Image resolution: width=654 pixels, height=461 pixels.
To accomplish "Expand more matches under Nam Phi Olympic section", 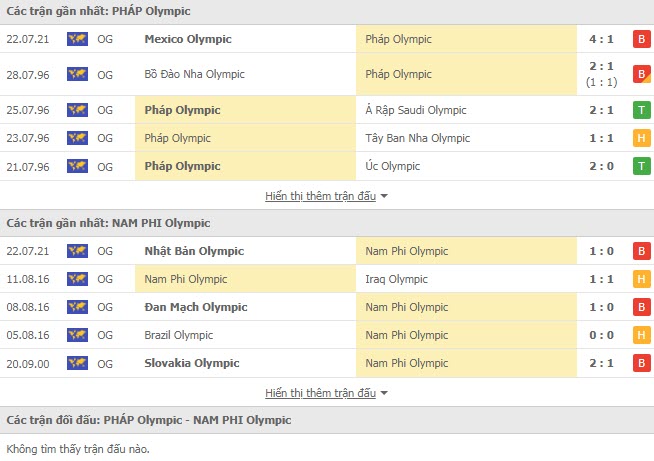I will pyautogui.click(x=326, y=393).
